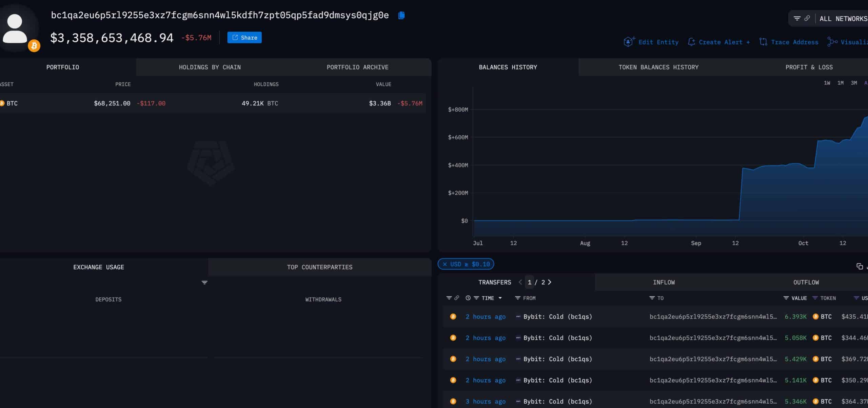Image resolution: width=868 pixels, height=408 pixels.
Task: Click the link icon in the transfers header
Action: tap(457, 298)
